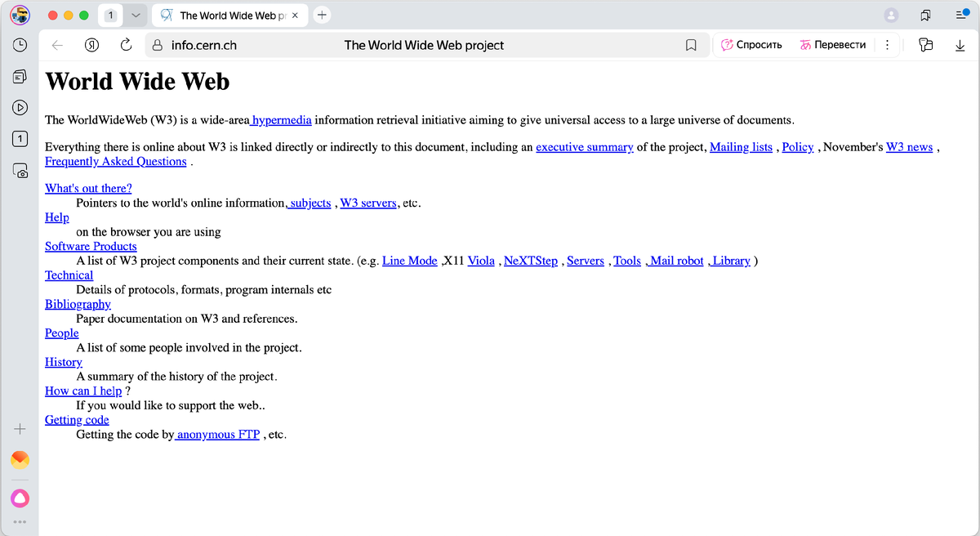Image resolution: width=980 pixels, height=536 pixels.
Task: Open the Yandex home Я button
Action: tap(92, 45)
